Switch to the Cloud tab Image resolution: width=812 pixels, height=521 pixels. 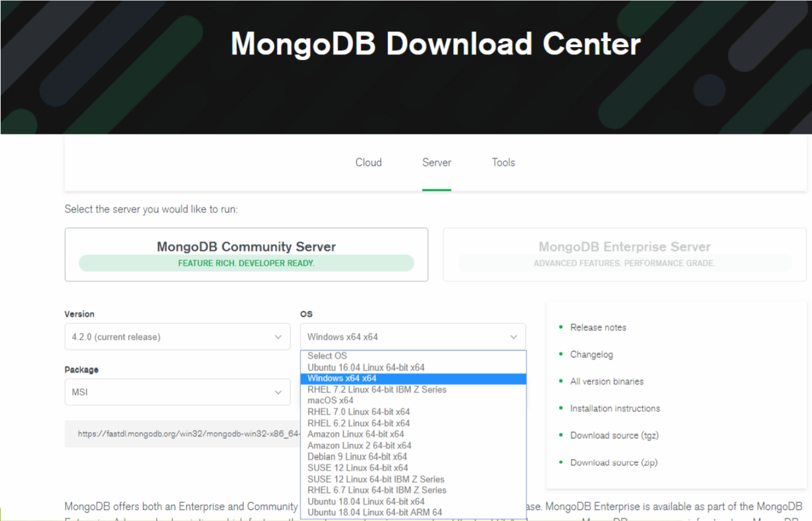(x=369, y=163)
